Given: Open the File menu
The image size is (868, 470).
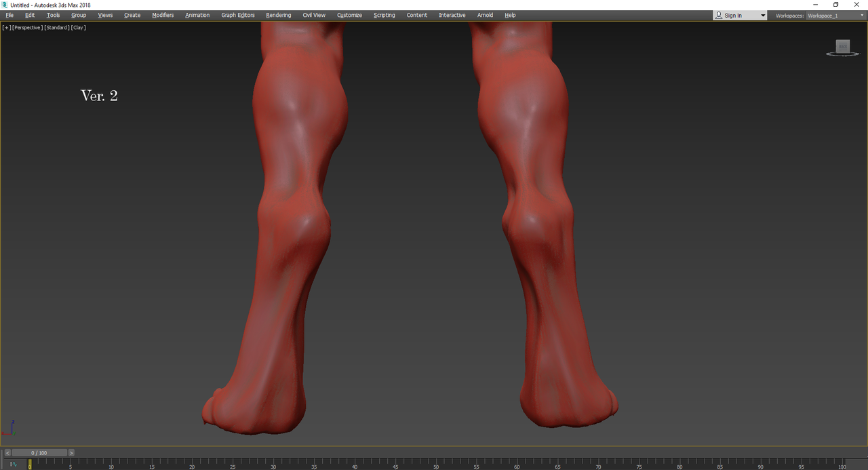Looking at the screenshot, I should [9, 15].
